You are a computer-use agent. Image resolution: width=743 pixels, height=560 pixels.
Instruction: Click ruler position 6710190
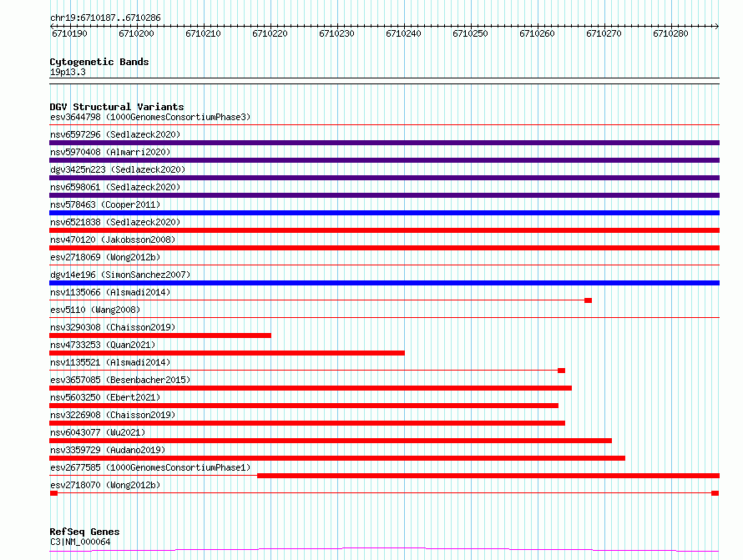tap(69, 33)
